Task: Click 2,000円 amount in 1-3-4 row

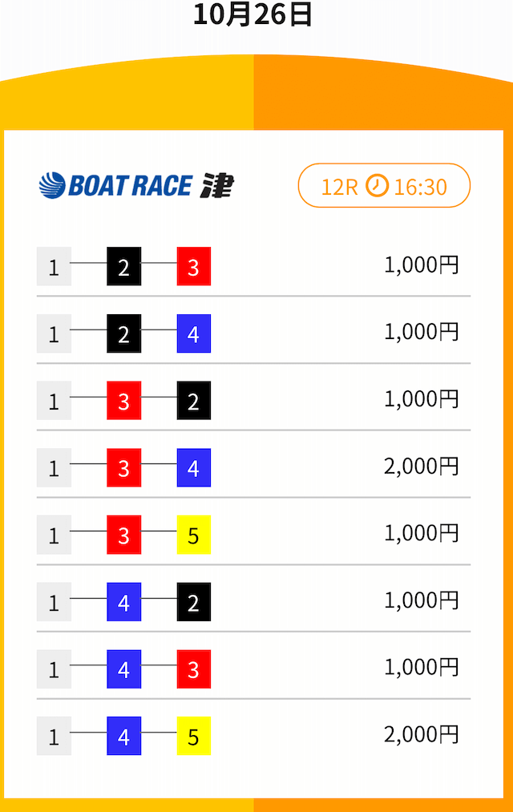Action: pyautogui.click(x=422, y=466)
